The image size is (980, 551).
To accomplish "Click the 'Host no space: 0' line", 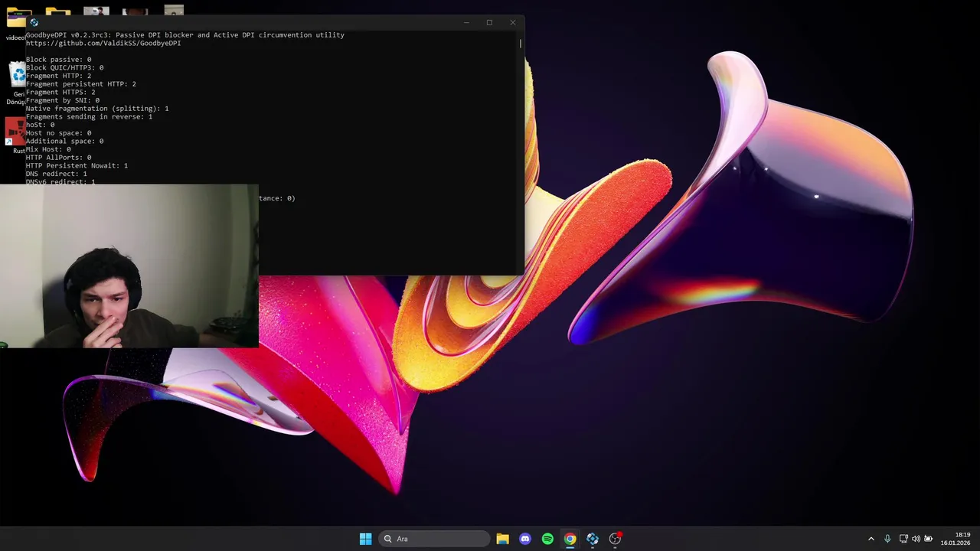I will (x=58, y=133).
